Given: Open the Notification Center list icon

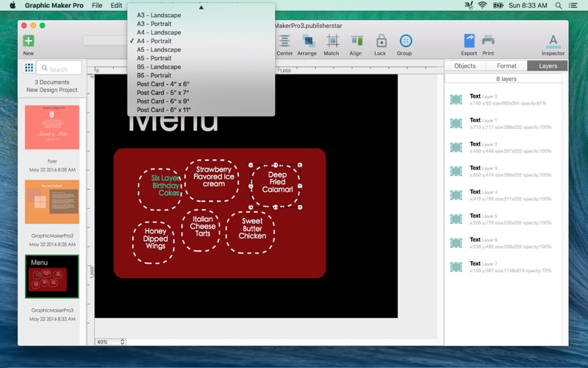Looking at the screenshot, I should pyautogui.click(x=573, y=5).
